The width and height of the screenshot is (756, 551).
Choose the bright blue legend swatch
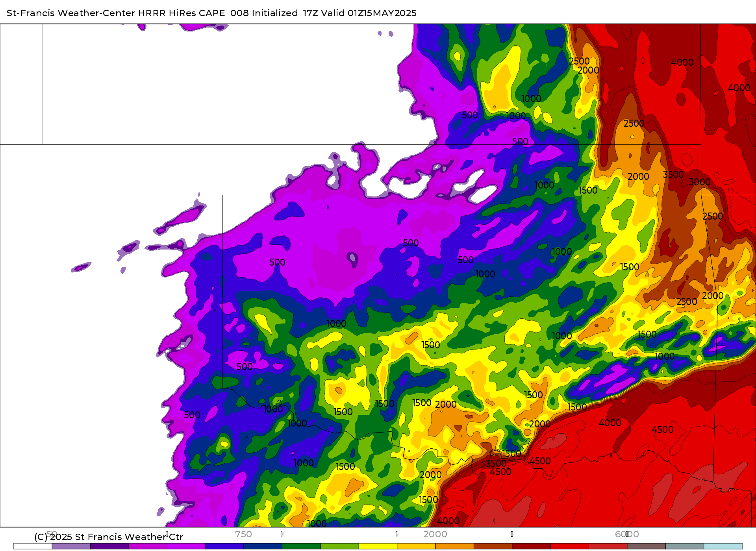[224, 546]
